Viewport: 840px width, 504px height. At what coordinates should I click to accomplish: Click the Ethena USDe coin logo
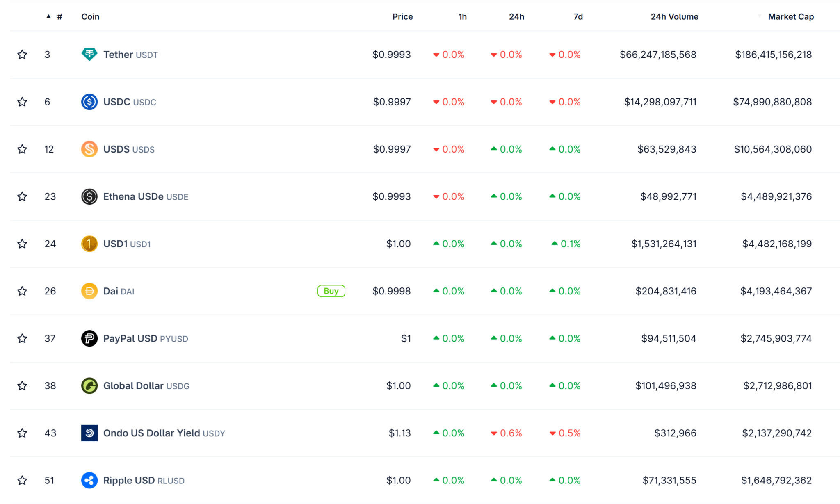[89, 196]
